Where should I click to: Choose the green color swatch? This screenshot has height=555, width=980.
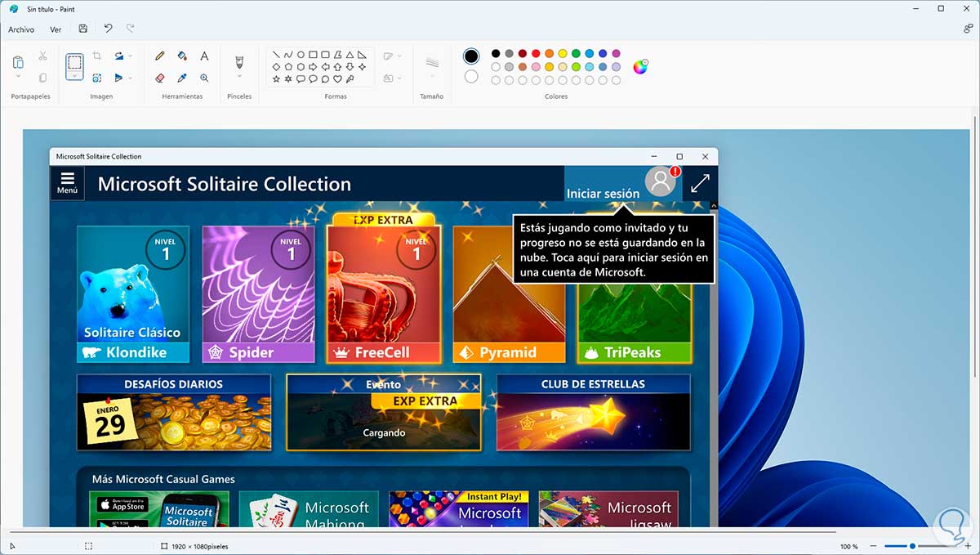pos(576,53)
